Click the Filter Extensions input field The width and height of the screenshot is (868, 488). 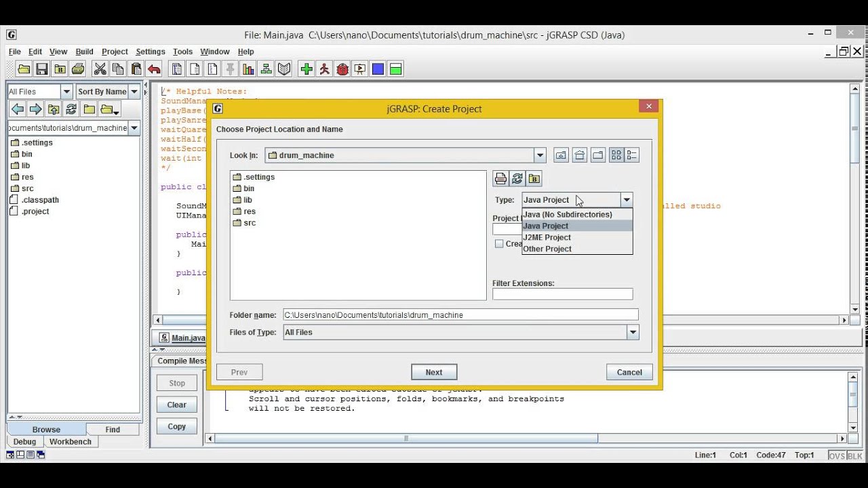562,294
